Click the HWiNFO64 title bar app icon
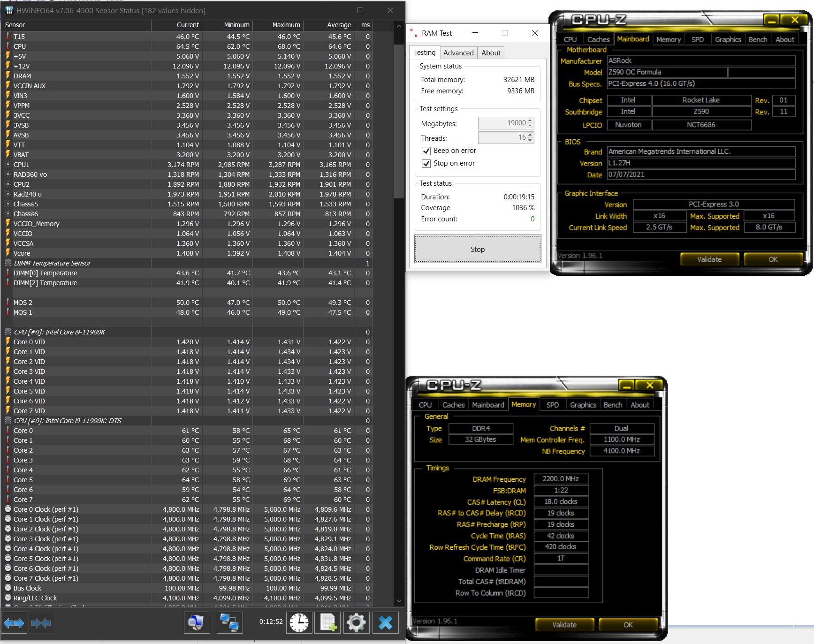Image resolution: width=814 pixels, height=644 pixels. [x=9, y=10]
